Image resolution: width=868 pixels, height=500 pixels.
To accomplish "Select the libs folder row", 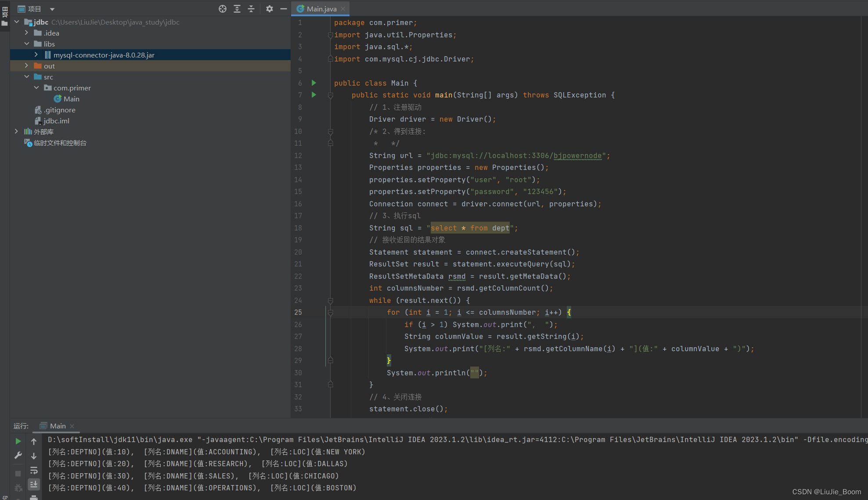I will 150,44.
